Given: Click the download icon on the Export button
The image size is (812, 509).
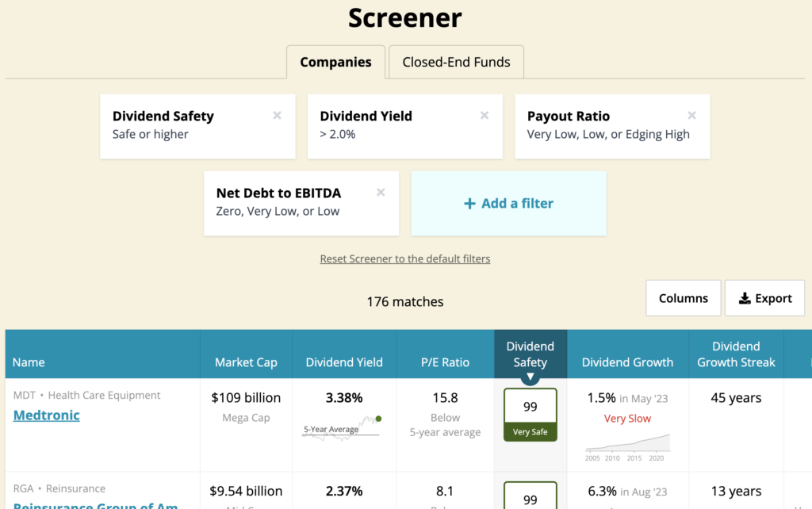Looking at the screenshot, I should pos(744,297).
